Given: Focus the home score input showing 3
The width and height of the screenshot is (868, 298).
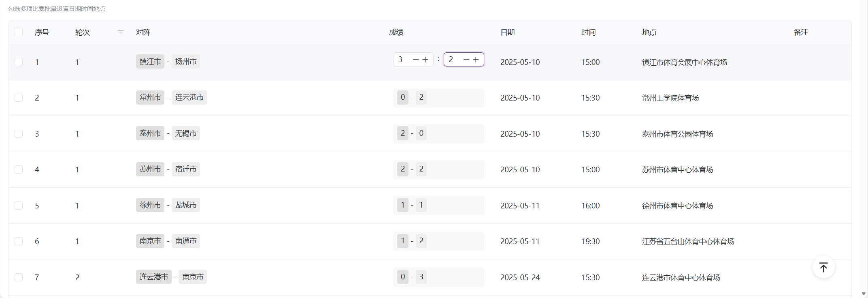Looking at the screenshot, I should tap(402, 60).
